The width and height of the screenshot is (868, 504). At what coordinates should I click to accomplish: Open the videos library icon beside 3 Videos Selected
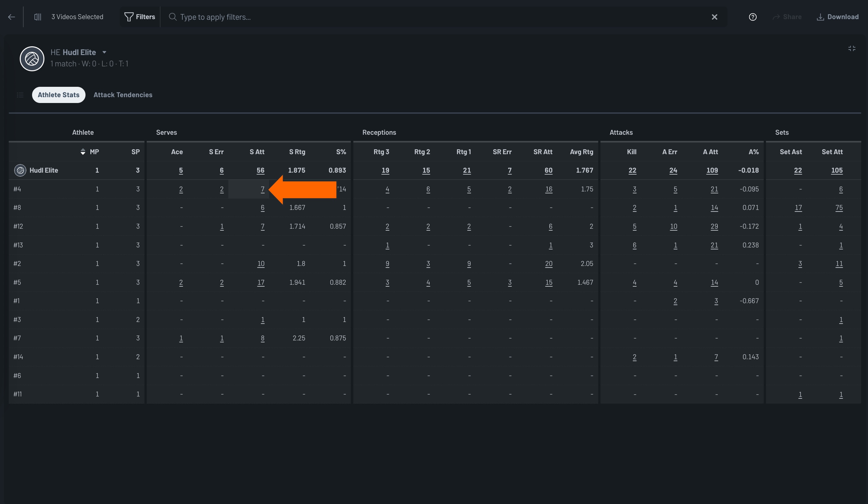pyautogui.click(x=38, y=17)
